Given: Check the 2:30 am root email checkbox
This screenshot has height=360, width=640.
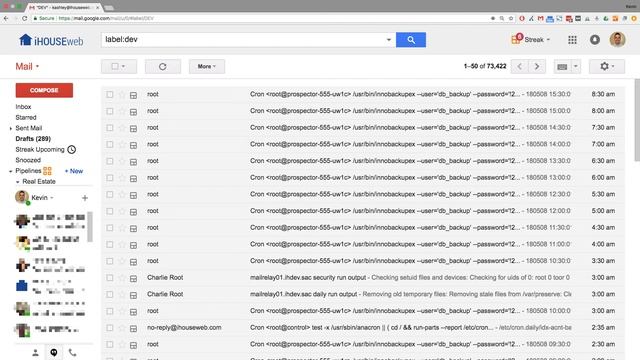Looking at the screenshot, I should [109, 344].
